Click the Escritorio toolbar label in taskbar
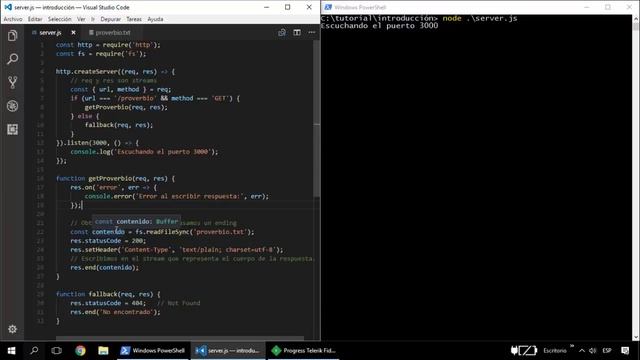Image resolution: width=640 pixels, height=360 pixels. (555, 351)
